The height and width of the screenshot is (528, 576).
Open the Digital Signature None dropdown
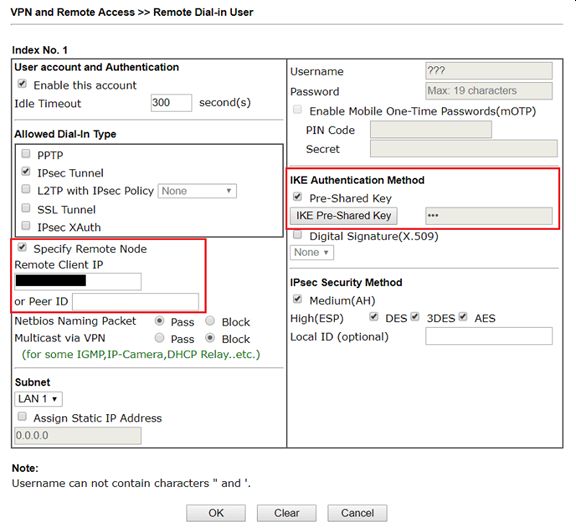(312, 252)
